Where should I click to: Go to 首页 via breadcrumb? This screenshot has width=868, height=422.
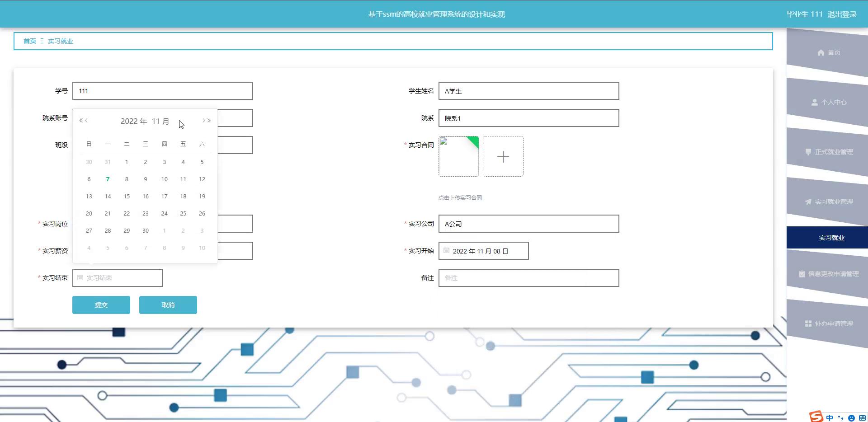(x=30, y=41)
